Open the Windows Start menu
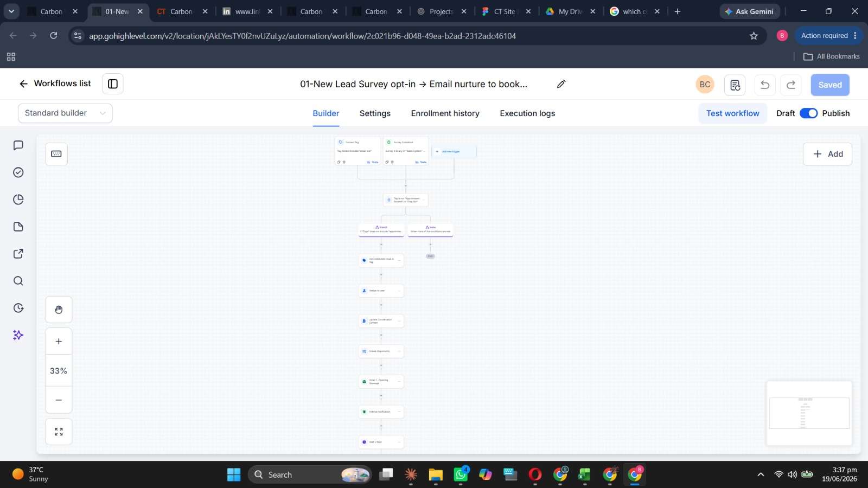 [234, 474]
